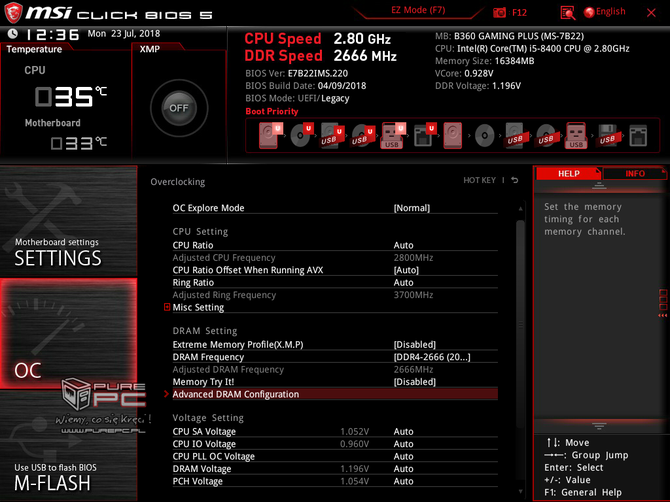Select the UEFI USB hard disk boot icon
670x502 pixels.
(332, 135)
